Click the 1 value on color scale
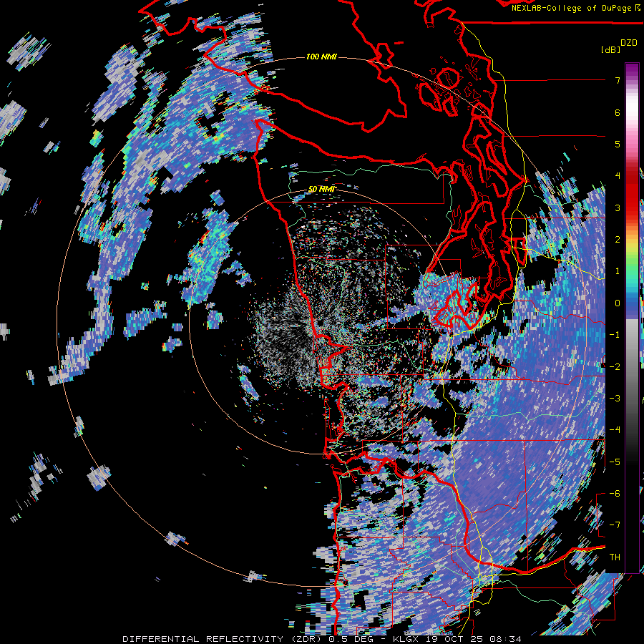Screen dimensions: 644x644 618,271
